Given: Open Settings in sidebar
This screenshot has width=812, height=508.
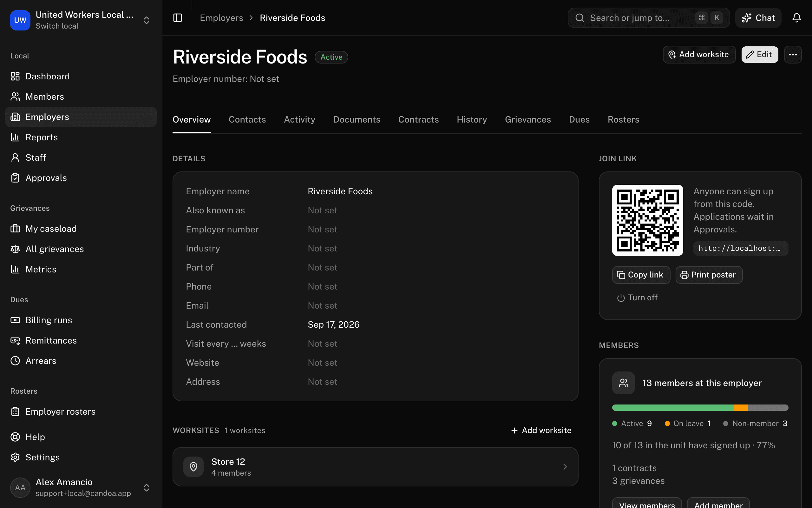Looking at the screenshot, I should 81,457.
